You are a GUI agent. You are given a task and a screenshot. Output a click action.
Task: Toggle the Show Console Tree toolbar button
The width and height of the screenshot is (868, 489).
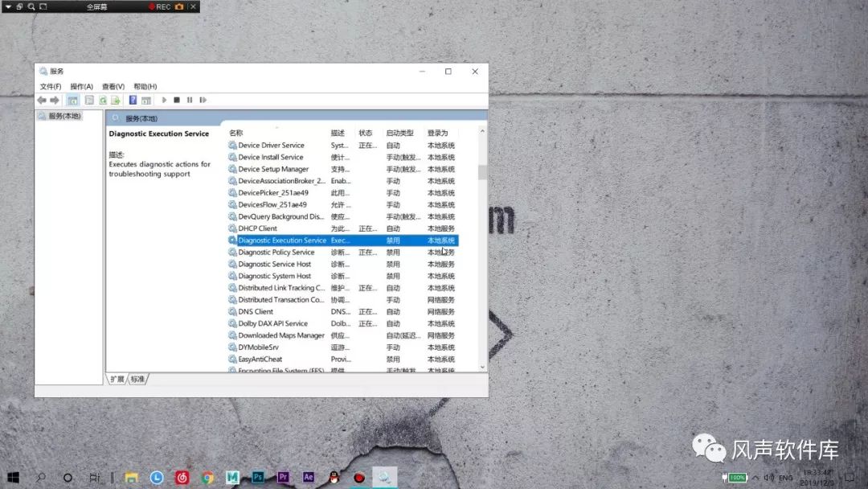tap(72, 100)
